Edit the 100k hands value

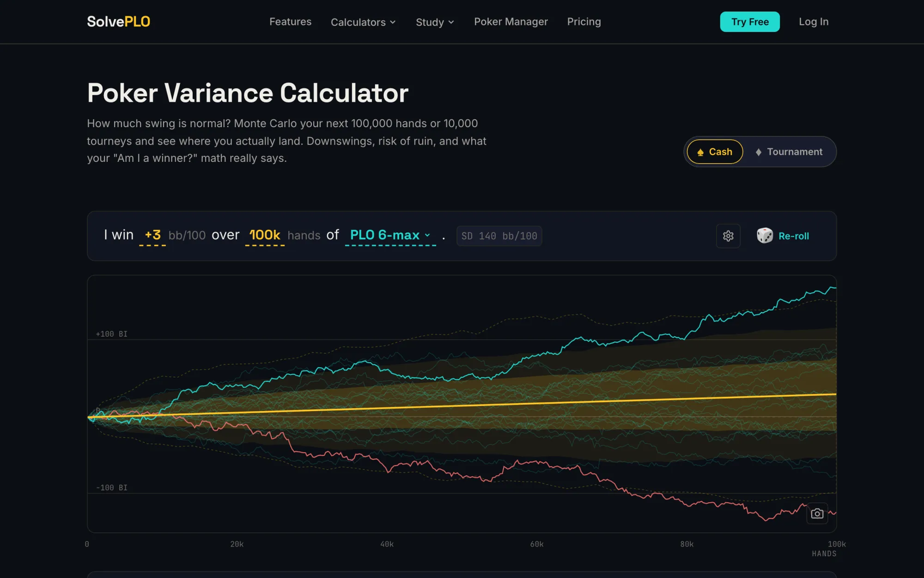265,235
